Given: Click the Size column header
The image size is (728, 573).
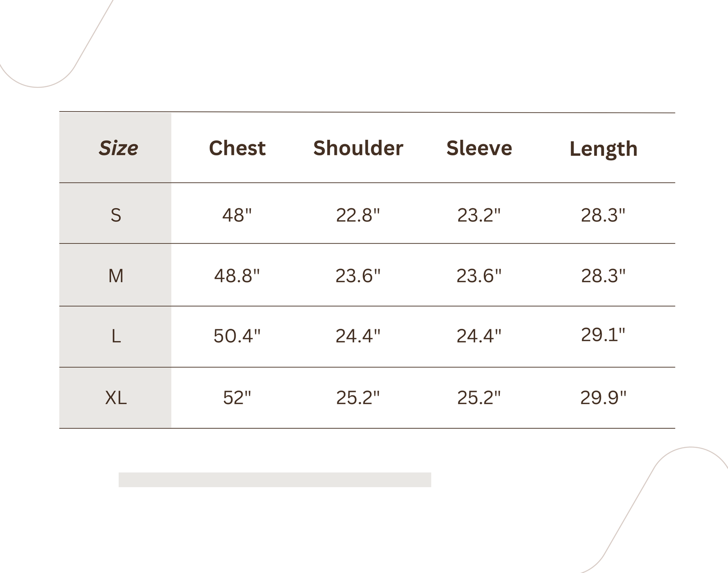Looking at the screenshot, I should tap(118, 148).
